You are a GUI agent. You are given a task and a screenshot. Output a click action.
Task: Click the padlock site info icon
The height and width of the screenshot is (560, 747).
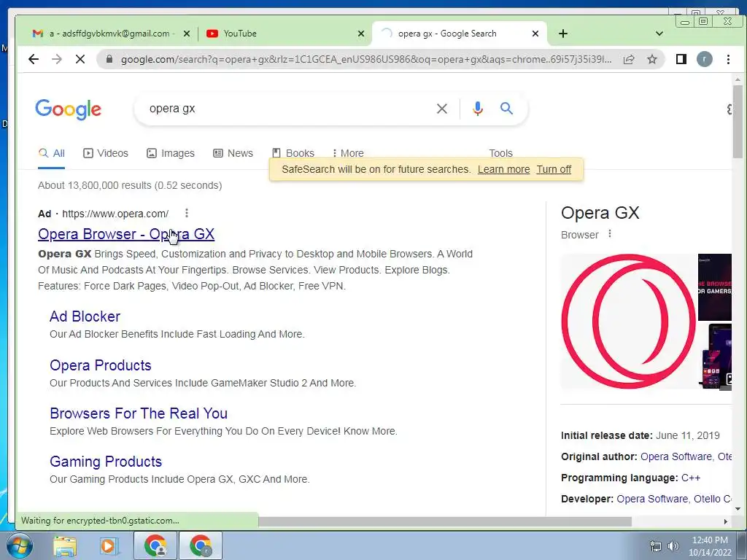tap(109, 59)
